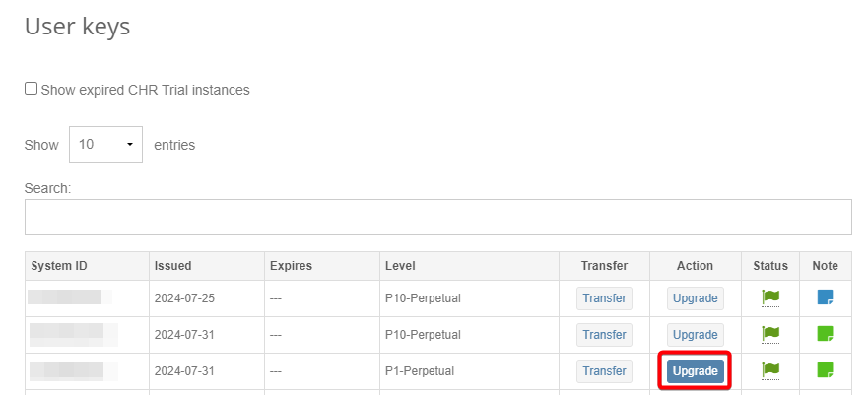Viewport: 868px width, 395px height.
Task: Click status flag for P1-Perpetual key
Action: coord(770,370)
